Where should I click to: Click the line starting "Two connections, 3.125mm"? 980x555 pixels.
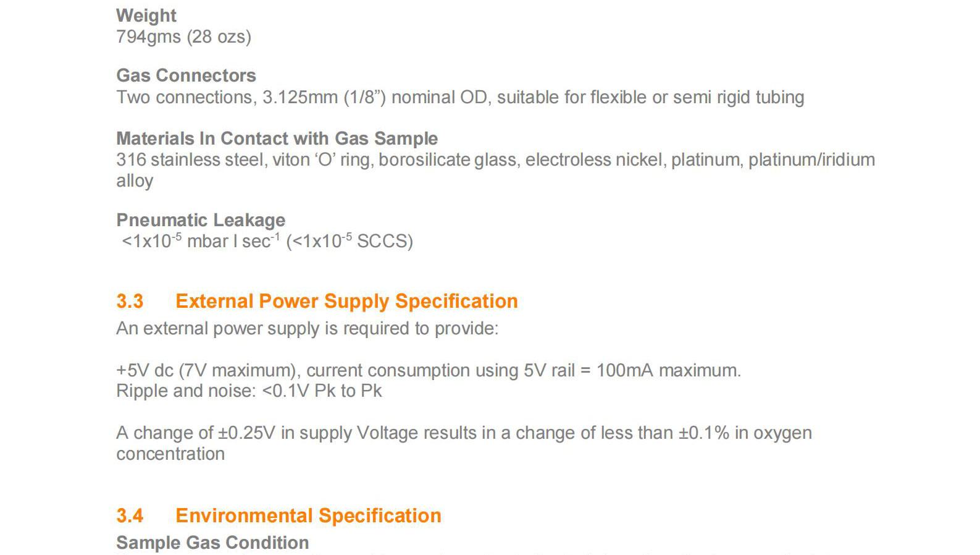[459, 98]
